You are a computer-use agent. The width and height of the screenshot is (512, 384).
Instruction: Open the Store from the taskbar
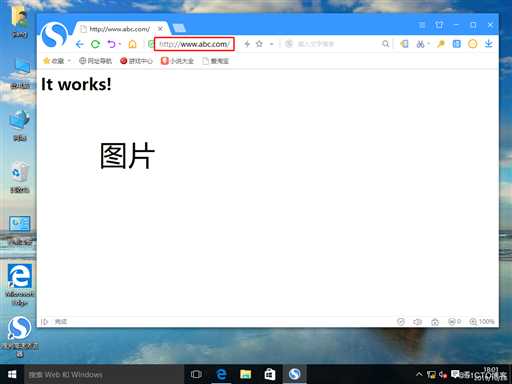click(x=270, y=374)
